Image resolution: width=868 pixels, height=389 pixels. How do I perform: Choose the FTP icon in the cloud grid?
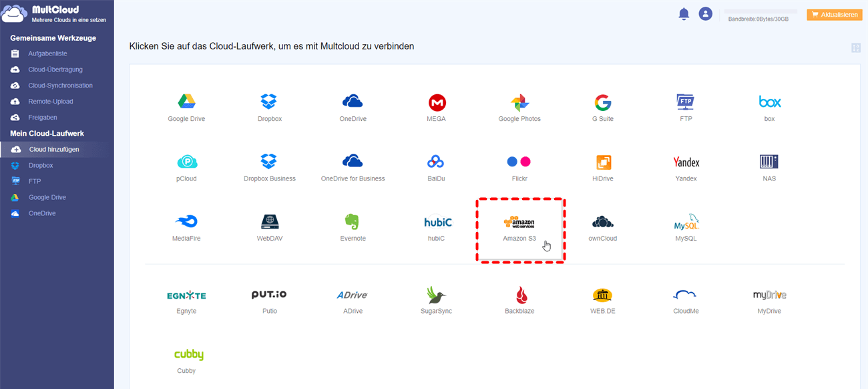[686, 102]
